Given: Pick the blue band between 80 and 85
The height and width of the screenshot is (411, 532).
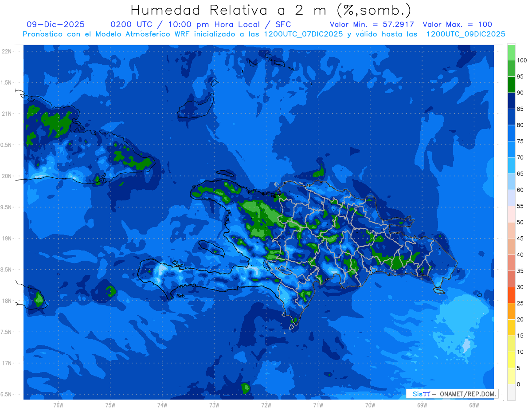Looking at the screenshot, I should [x=511, y=117].
